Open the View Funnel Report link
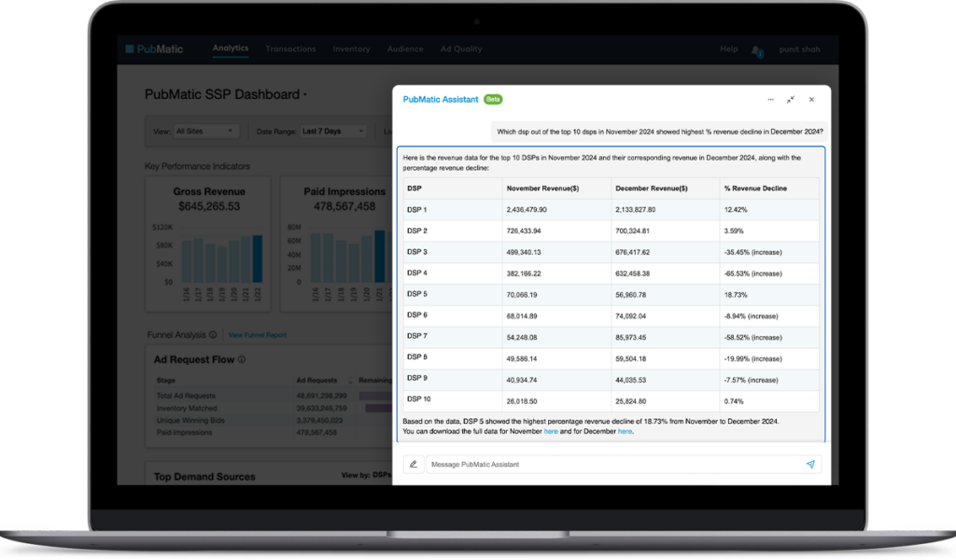Viewport: 956px width, 560px height. coord(257,335)
